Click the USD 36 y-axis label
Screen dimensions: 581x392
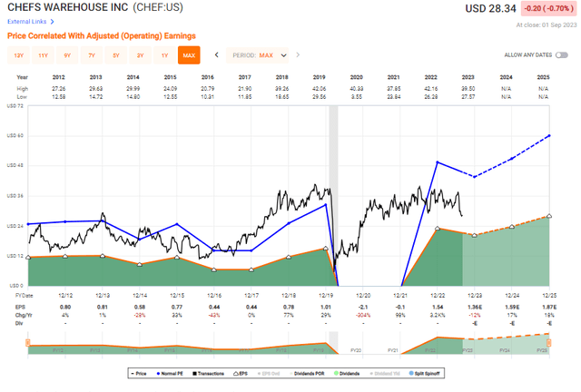coord(15,196)
